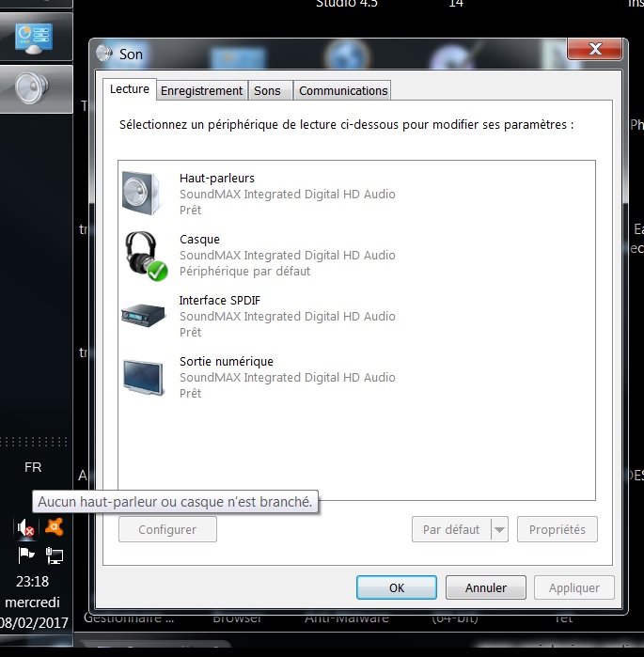Click the Sound speaker taskbar button
644x657 pixels.
[32, 88]
